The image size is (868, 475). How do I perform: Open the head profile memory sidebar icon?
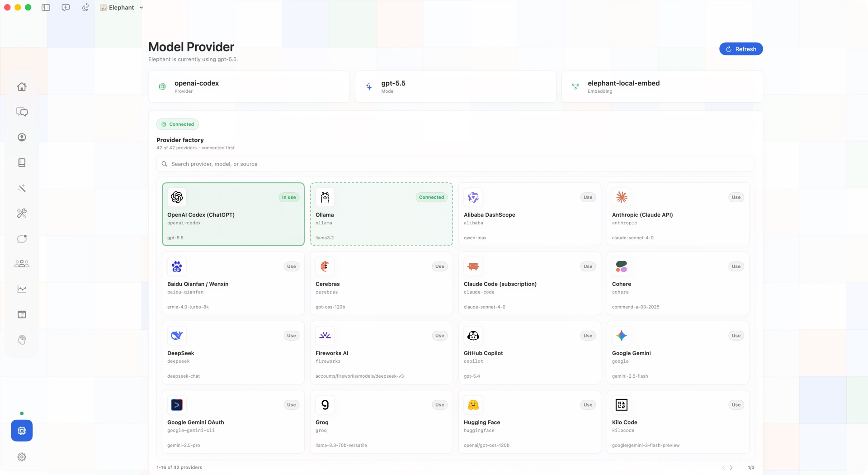tap(22, 340)
